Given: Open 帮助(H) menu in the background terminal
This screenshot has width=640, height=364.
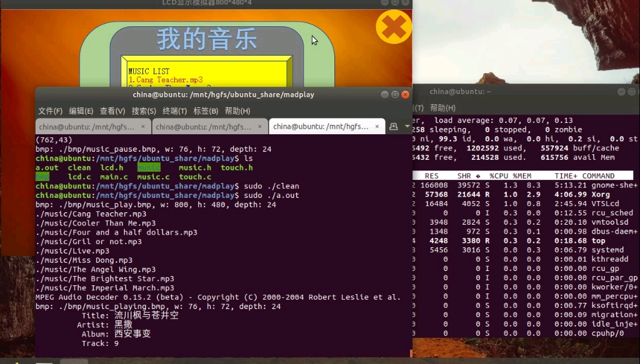Looking at the screenshot, I should pos(442,108).
